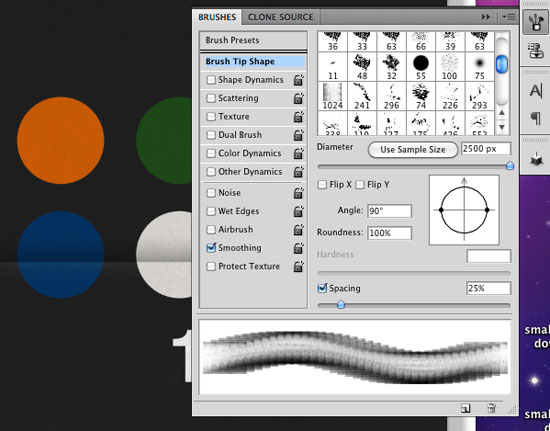Open the Paragraph panel icon

point(536,118)
